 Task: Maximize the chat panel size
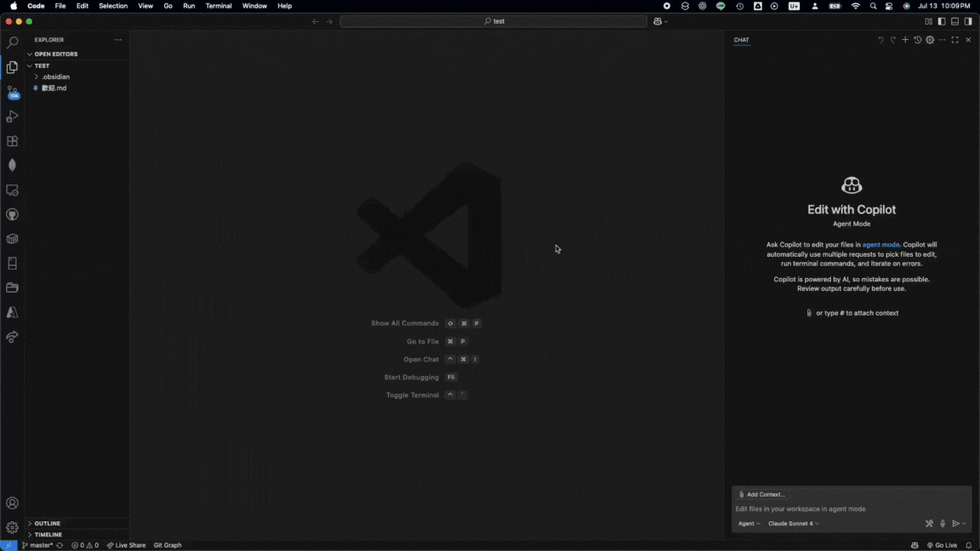[x=955, y=40]
